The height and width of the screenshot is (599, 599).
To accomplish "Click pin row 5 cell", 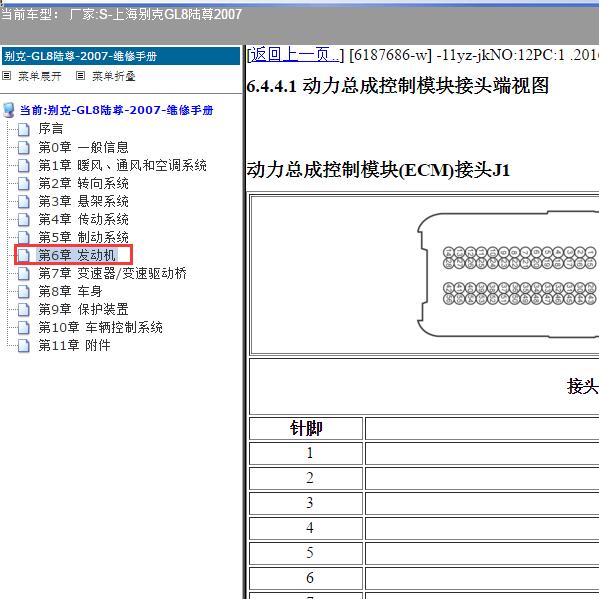I will (306, 553).
